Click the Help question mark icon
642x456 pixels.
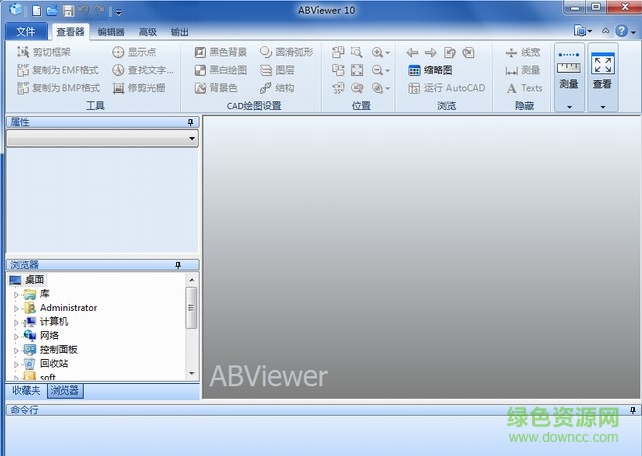(621, 31)
